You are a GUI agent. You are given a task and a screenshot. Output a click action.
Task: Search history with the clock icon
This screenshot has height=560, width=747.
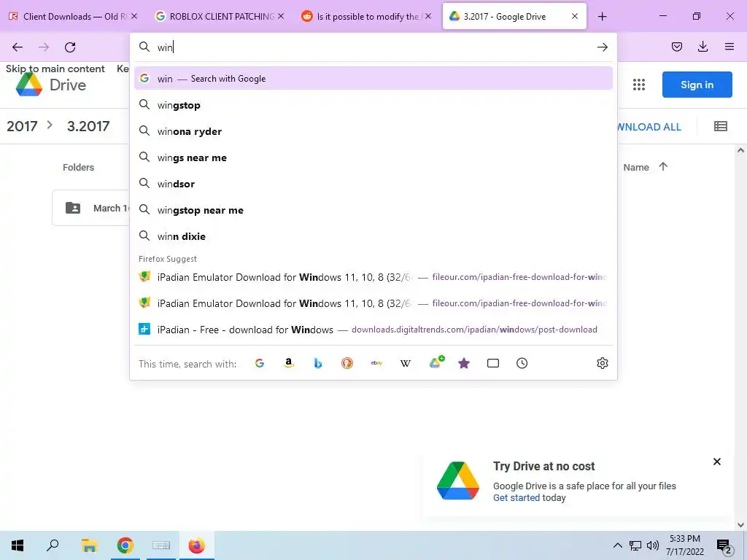click(522, 363)
